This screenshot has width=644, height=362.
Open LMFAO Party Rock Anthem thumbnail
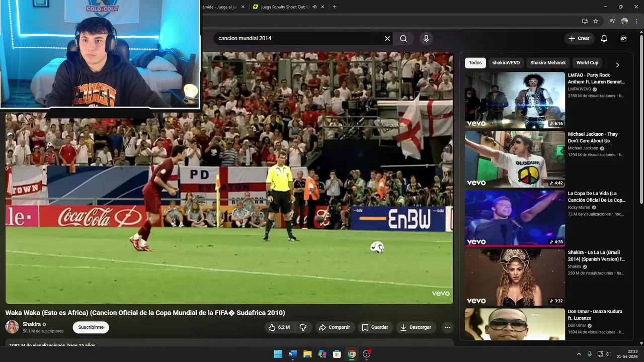[515, 100]
